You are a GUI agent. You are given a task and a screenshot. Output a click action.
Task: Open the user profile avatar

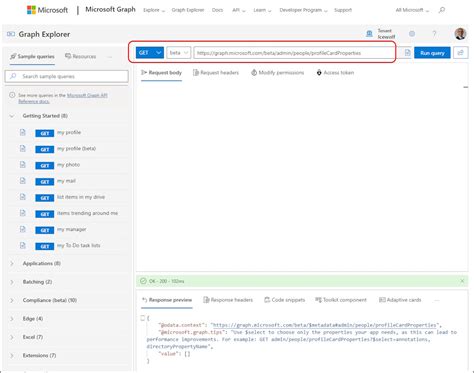coord(460,34)
